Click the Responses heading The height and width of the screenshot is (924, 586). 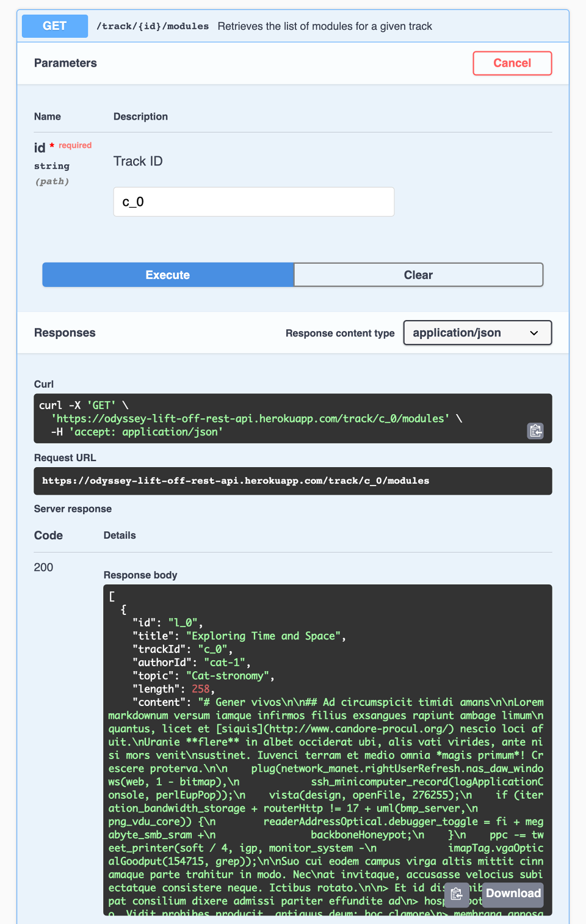tap(65, 333)
